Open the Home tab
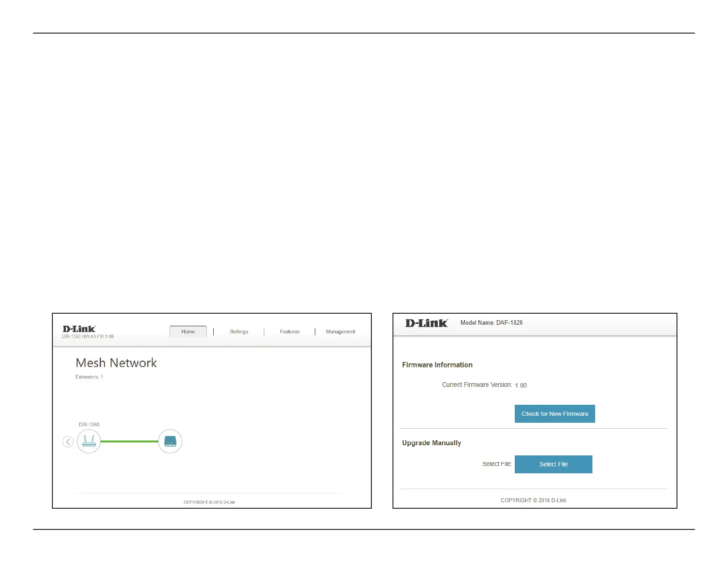Screen dimensions: 728x563 pos(188,332)
